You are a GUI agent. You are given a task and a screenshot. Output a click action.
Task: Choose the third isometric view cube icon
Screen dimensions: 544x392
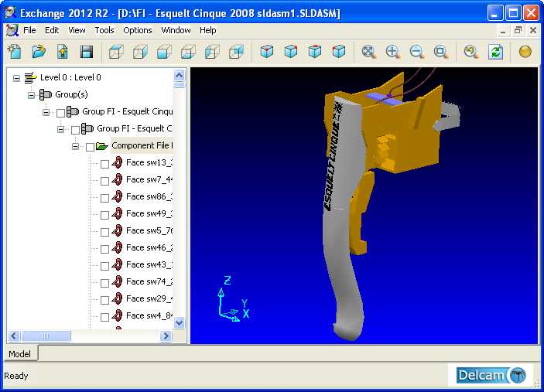click(315, 52)
